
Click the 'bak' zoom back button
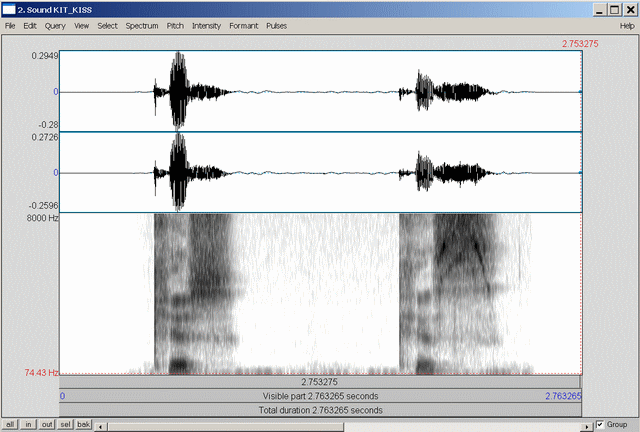coord(85,425)
